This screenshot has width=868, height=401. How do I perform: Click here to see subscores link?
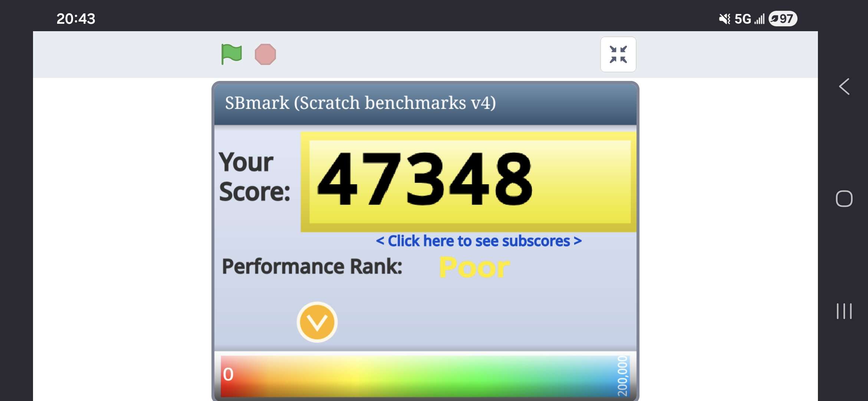point(479,241)
